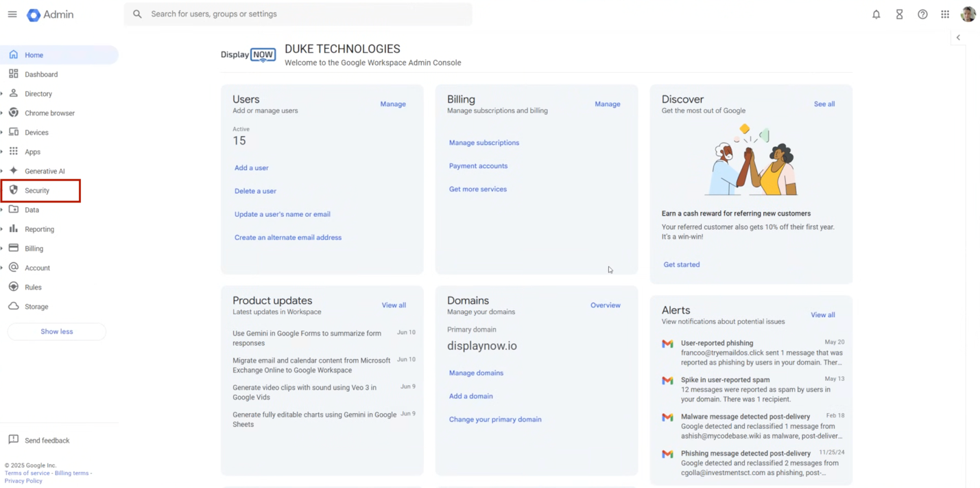Click Delete a user link

[x=255, y=191]
